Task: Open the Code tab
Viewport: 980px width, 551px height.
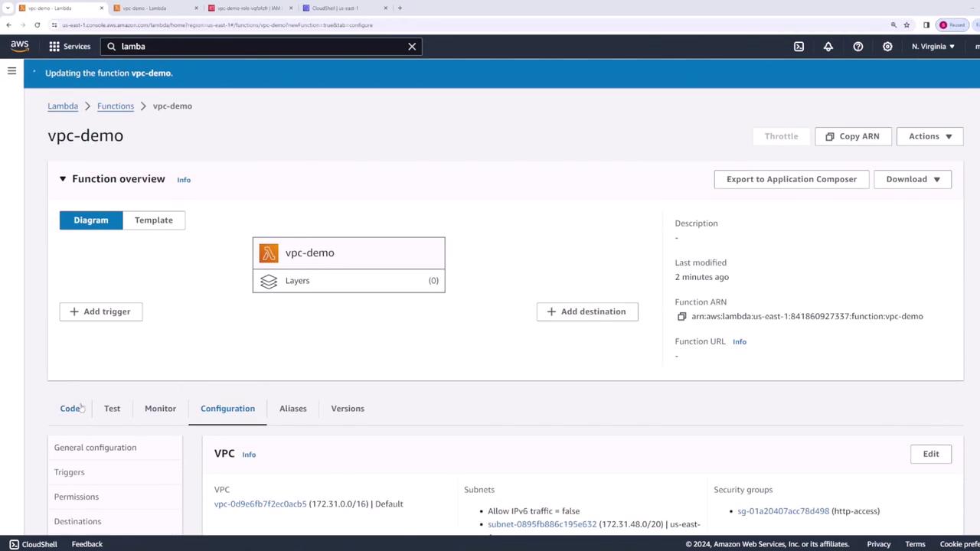Action: 70,409
